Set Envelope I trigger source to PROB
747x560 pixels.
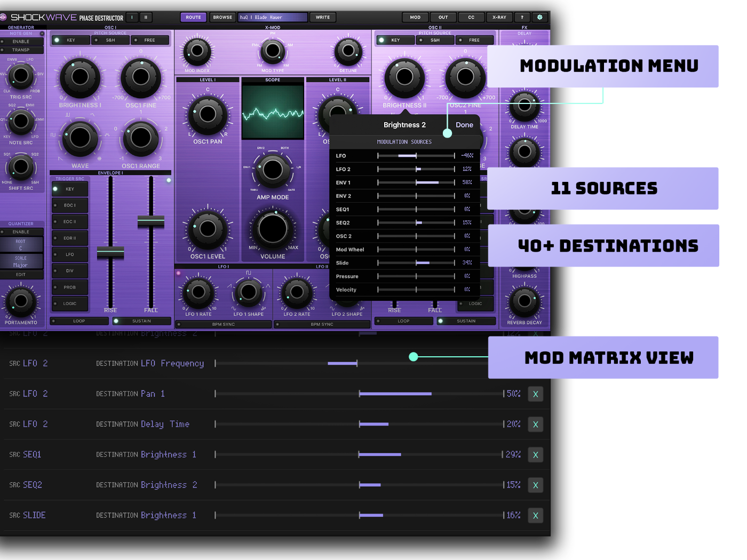(70, 287)
